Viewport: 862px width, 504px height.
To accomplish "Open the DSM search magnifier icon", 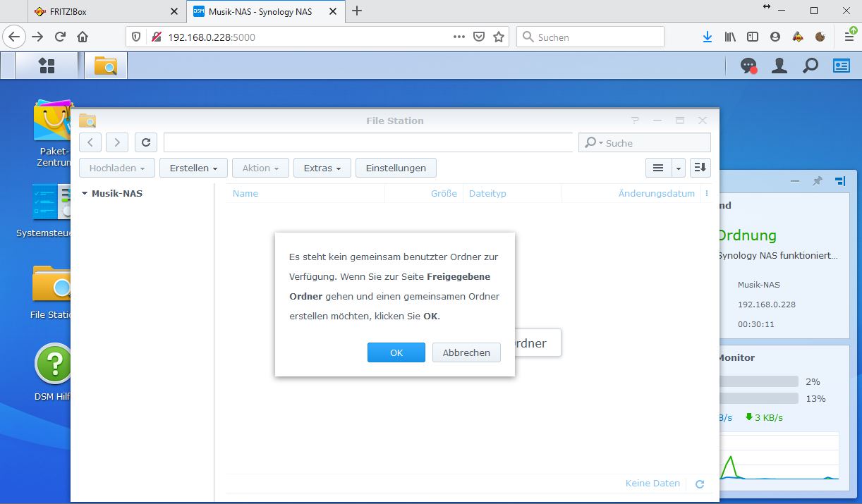I will pyautogui.click(x=811, y=66).
